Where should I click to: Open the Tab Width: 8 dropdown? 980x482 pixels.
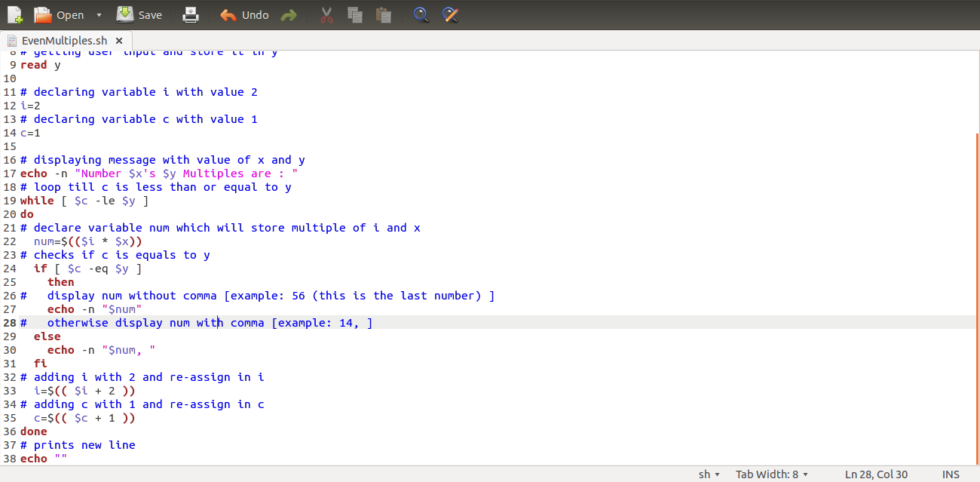click(x=770, y=474)
